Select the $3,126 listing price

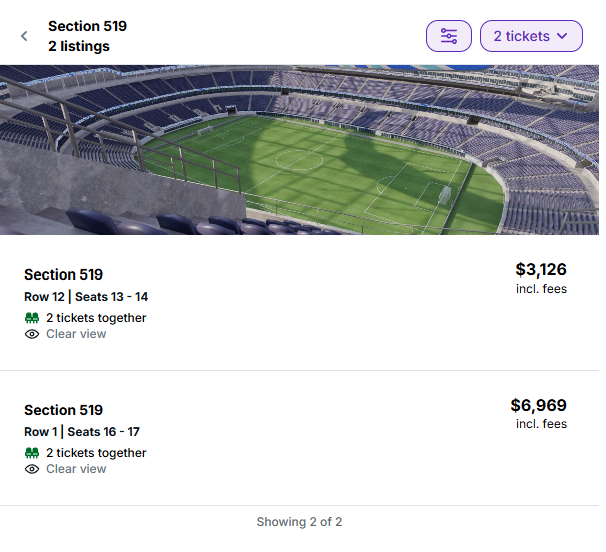(x=541, y=269)
